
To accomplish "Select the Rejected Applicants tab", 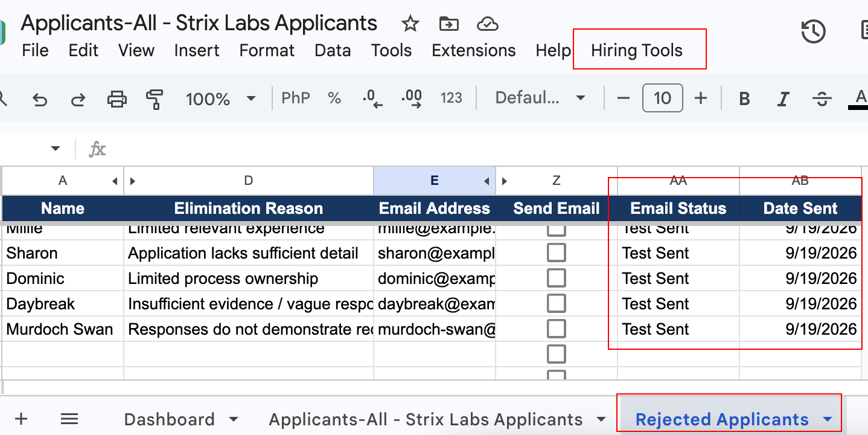I will [722, 419].
